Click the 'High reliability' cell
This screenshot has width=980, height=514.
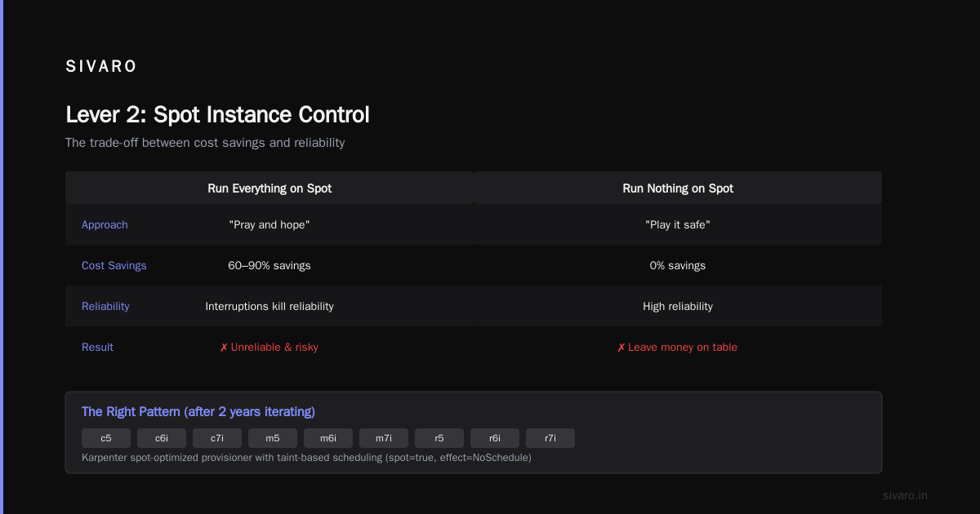tap(678, 306)
